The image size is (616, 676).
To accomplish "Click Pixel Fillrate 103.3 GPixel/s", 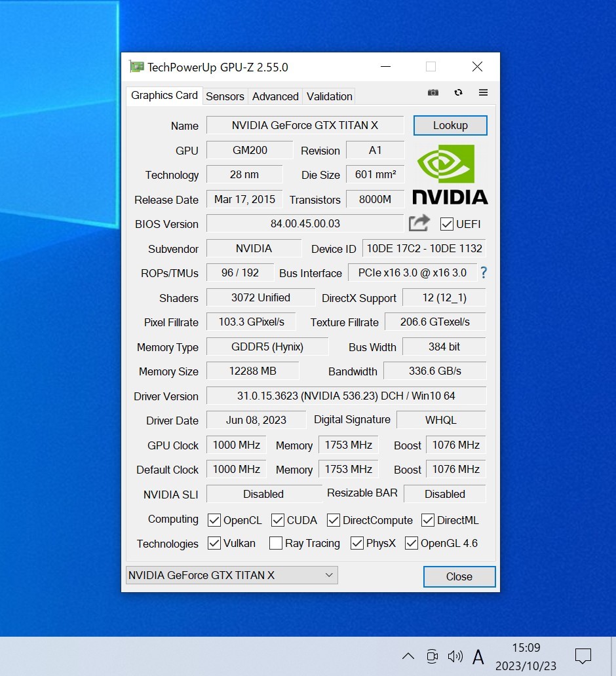I will [251, 322].
